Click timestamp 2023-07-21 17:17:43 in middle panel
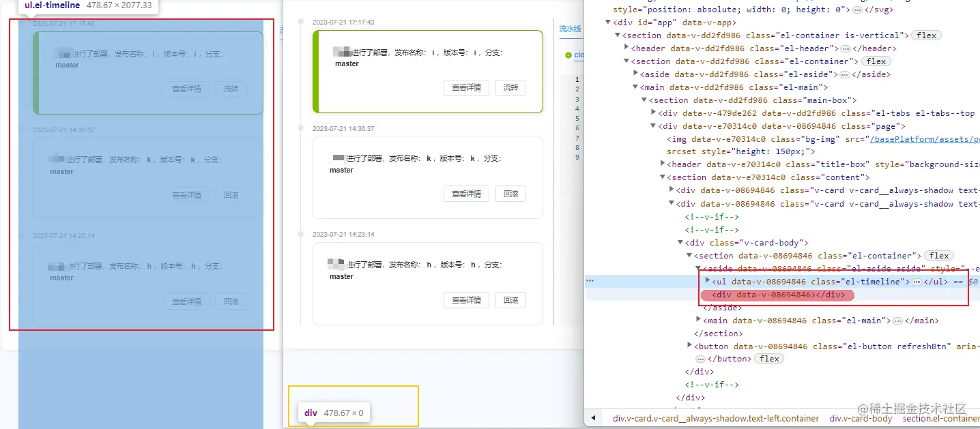 coord(343,22)
